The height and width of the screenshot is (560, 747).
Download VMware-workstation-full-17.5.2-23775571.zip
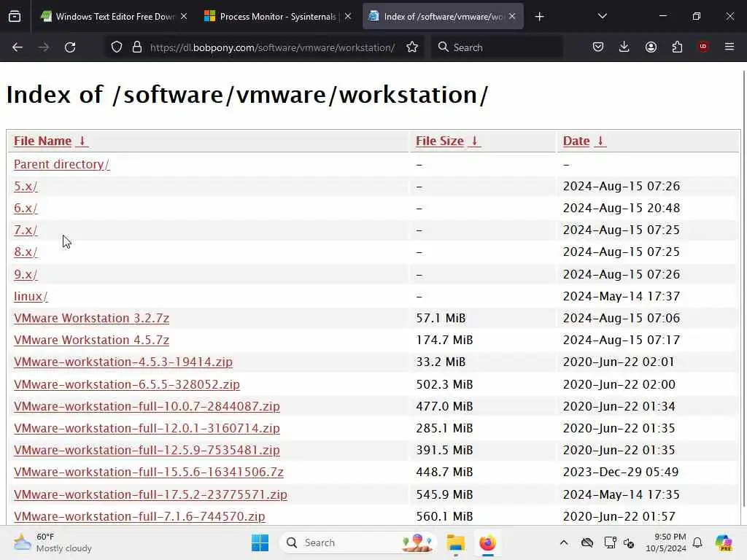pyautogui.click(x=150, y=494)
